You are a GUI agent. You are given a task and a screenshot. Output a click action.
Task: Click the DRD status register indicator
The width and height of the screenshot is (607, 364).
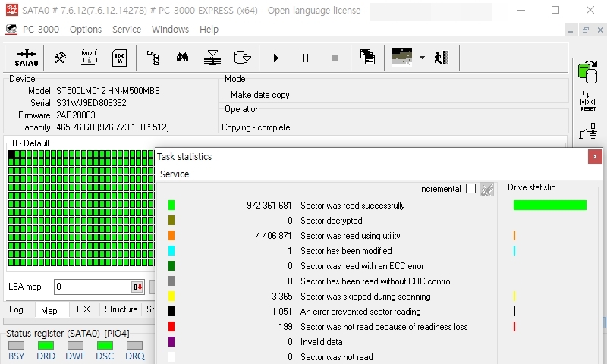coord(46,346)
